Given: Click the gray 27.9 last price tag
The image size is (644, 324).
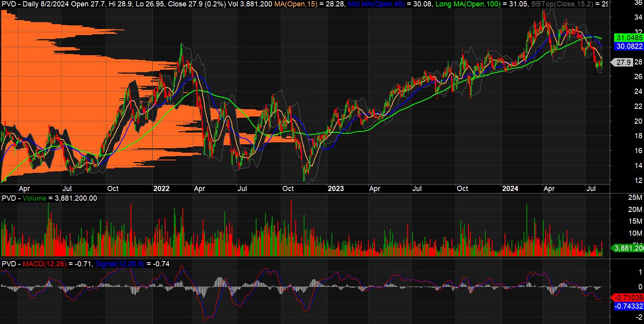Looking at the screenshot, I should pos(622,62).
